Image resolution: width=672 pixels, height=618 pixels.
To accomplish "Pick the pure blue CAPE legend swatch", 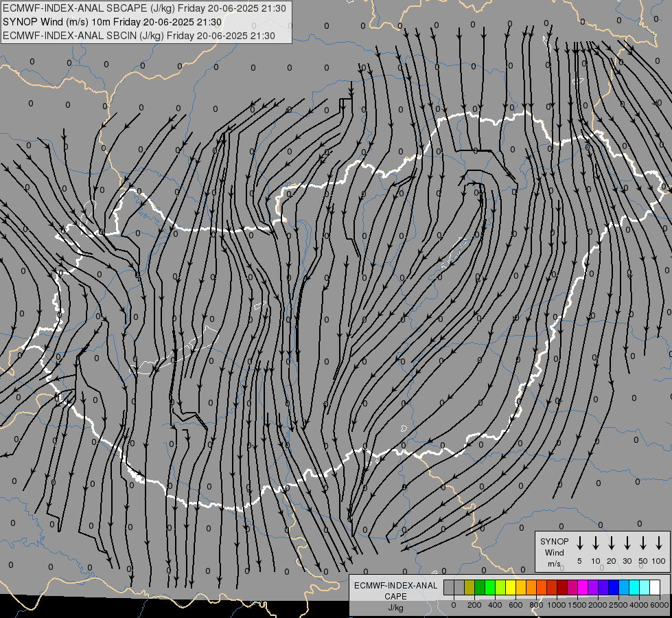I will [613, 587].
